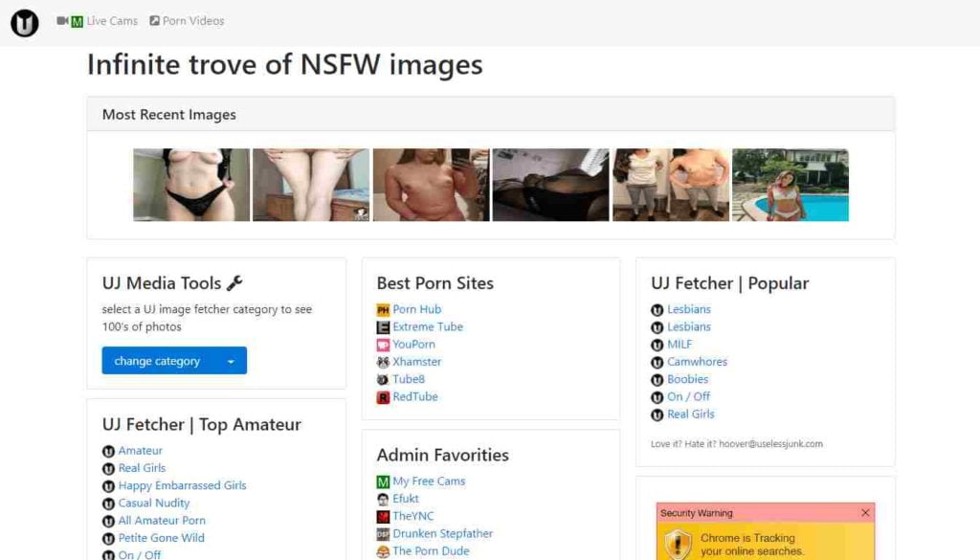Screen dimensions: 980x560
Task: Click the hoover@uselessjunk.com email link
Action: (x=770, y=444)
